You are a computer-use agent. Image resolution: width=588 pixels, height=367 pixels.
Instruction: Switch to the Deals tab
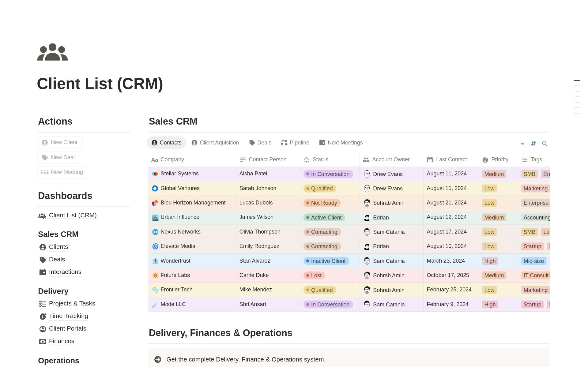[x=260, y=143]
